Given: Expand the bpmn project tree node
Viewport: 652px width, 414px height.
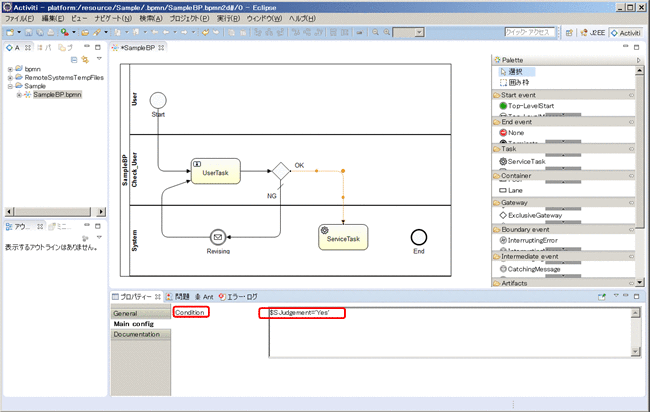Looking at the screenshot, I should (10, 68).
